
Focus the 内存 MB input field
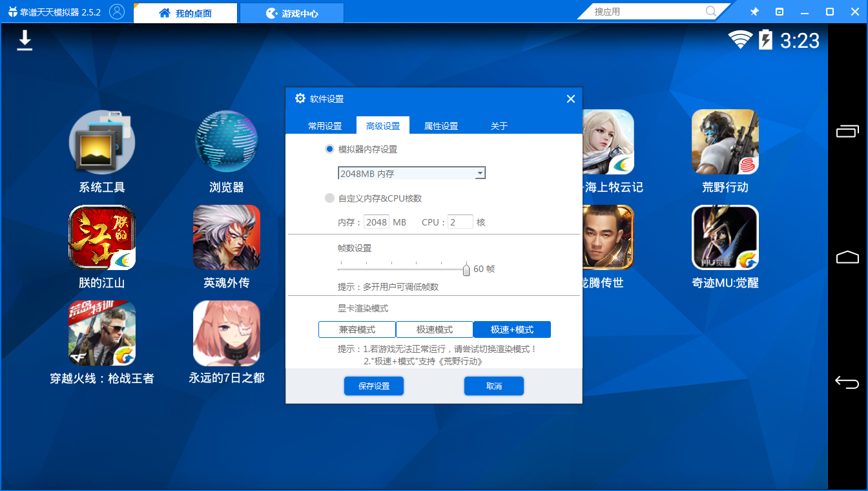377,222
